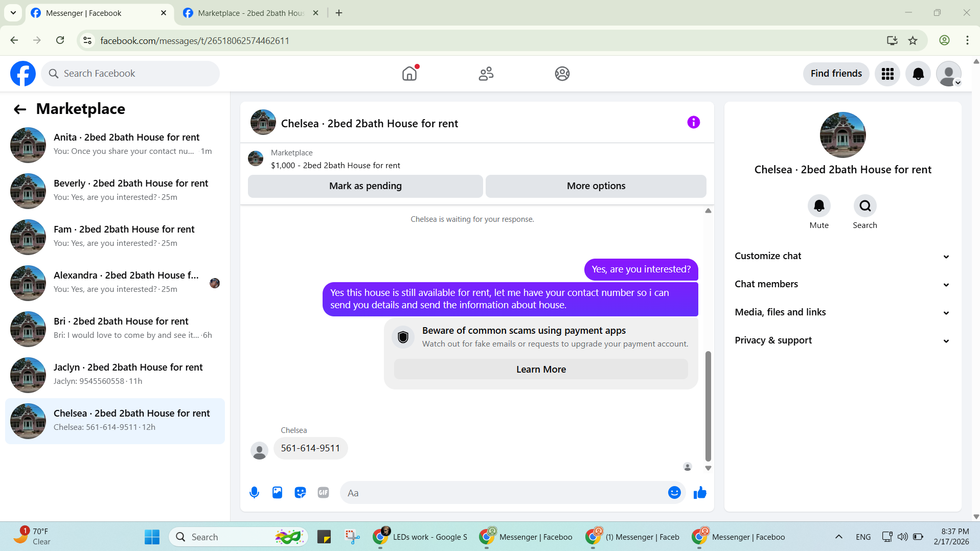Viewport: 980px width, 551px height.
Task: Click the taskbar Search box
Action: pos(238,537)
